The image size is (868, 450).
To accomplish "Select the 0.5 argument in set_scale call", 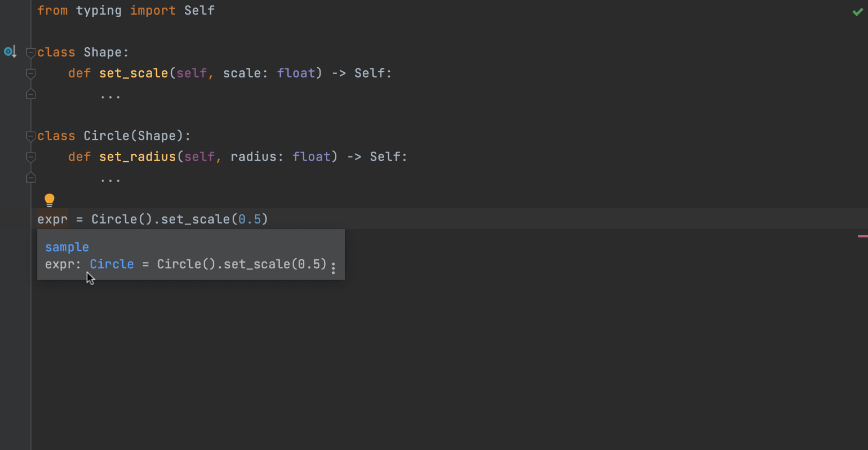I will pyautogui.click(x=251, y=219).
